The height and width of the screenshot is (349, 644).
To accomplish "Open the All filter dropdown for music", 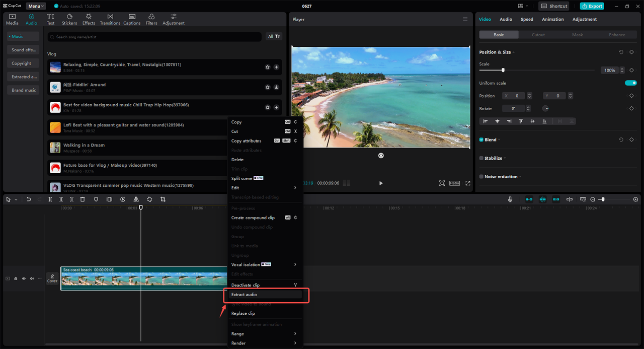I will (274, 36).
